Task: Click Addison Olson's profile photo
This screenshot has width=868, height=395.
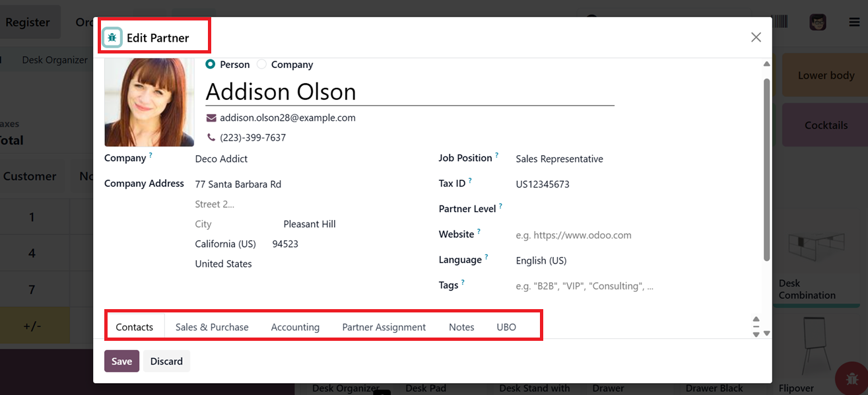Action: click(149, 102)
